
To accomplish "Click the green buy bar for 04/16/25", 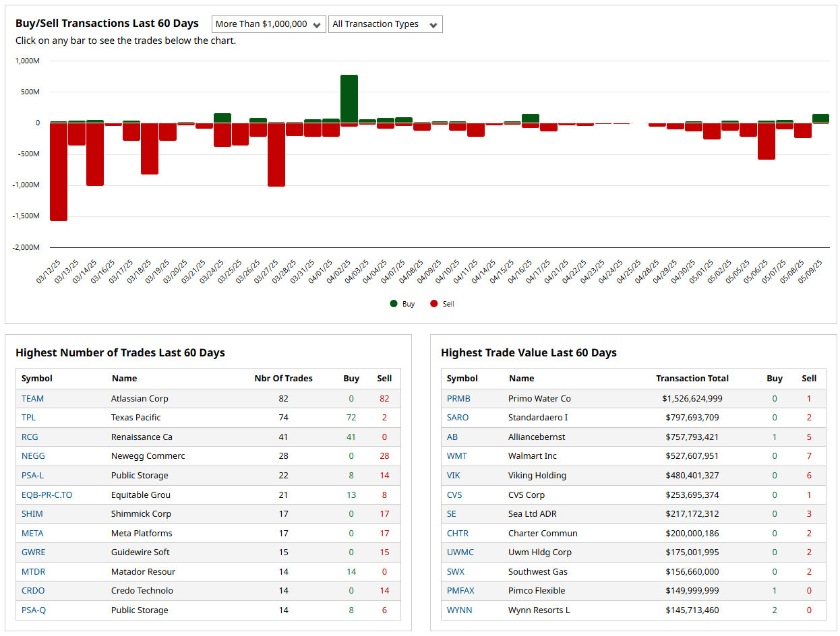I will [531, 119].
